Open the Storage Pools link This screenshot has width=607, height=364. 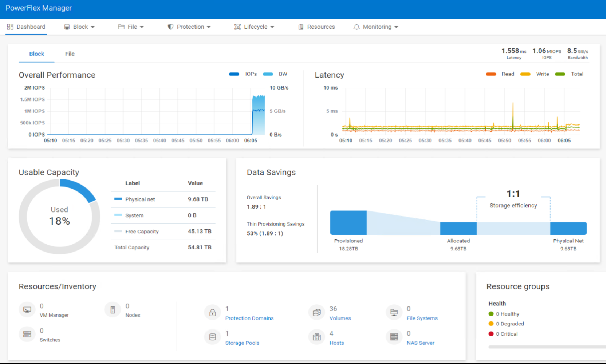click(242, 343)
